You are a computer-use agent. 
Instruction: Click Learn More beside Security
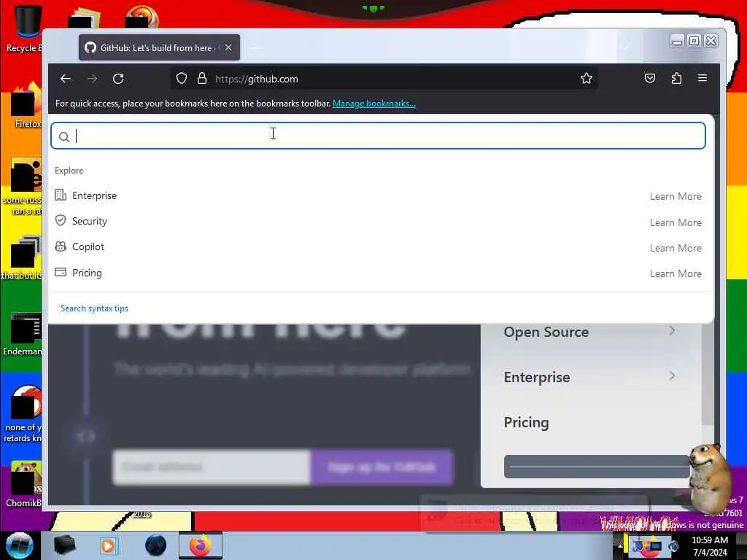tap(676, 222)
